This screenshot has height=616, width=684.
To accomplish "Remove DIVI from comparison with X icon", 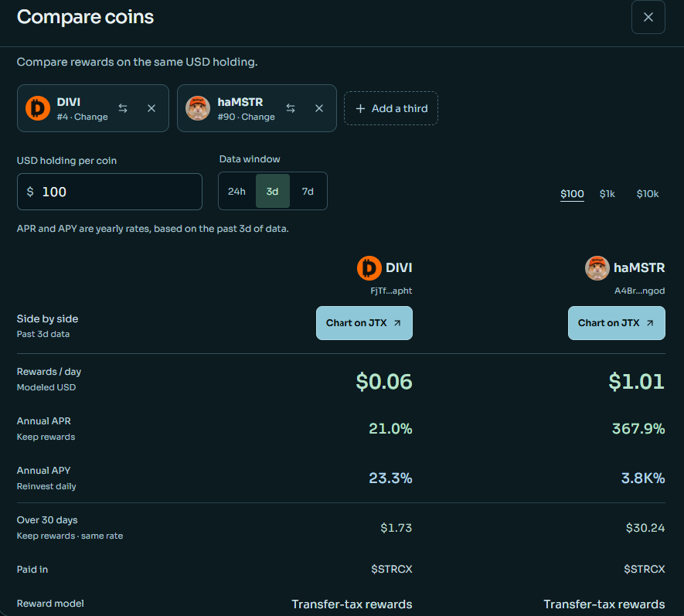I will [x=151, y=108].
